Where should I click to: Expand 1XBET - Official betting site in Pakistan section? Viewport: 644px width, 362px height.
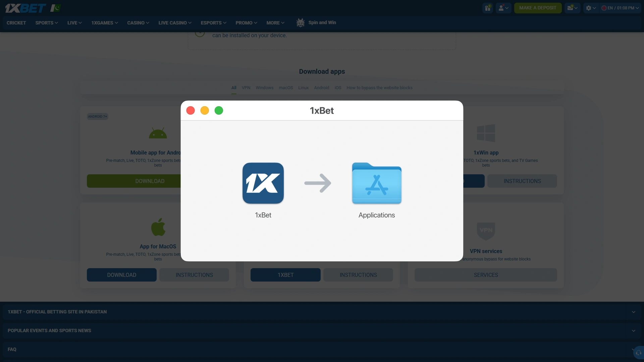[322, 312]
